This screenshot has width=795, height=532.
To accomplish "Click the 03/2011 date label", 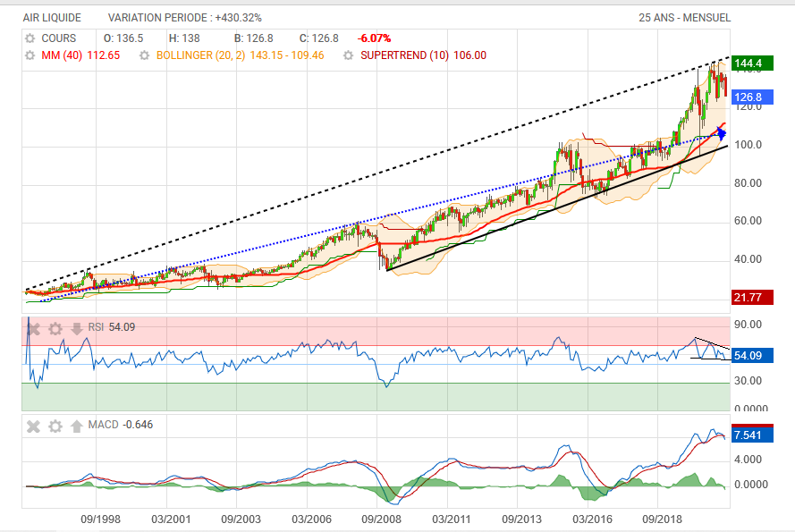I will tap(452, 519).
